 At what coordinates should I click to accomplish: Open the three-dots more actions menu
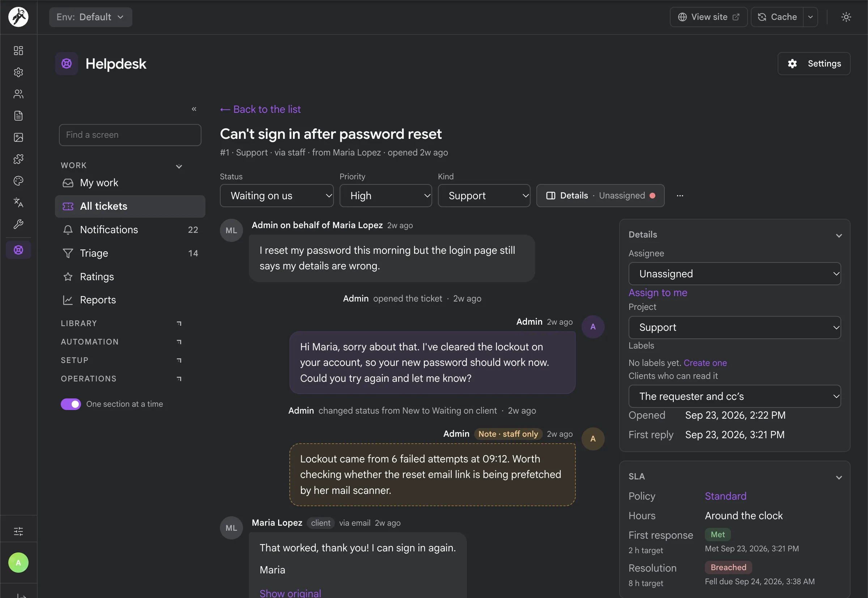click(680, 196)
